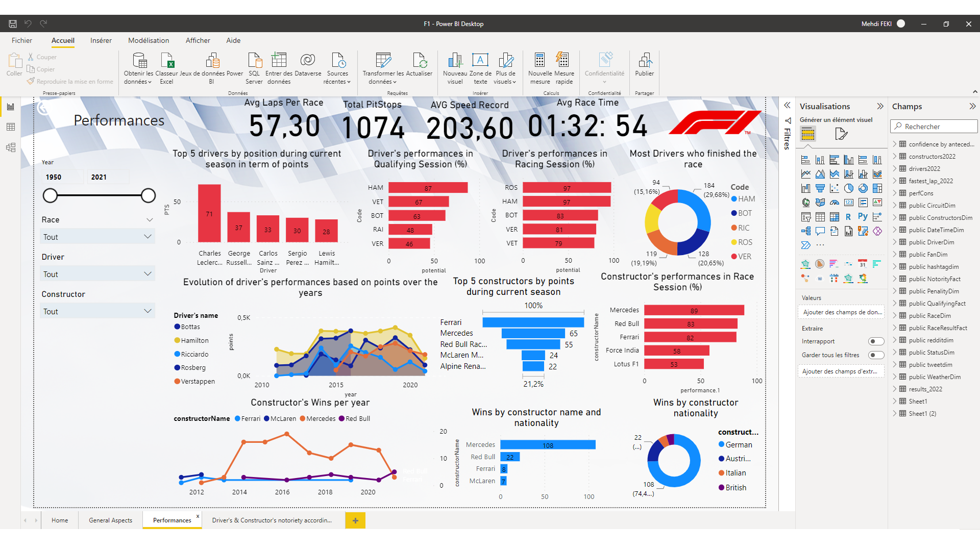Expand the results_2022 table

click(895, 389)
